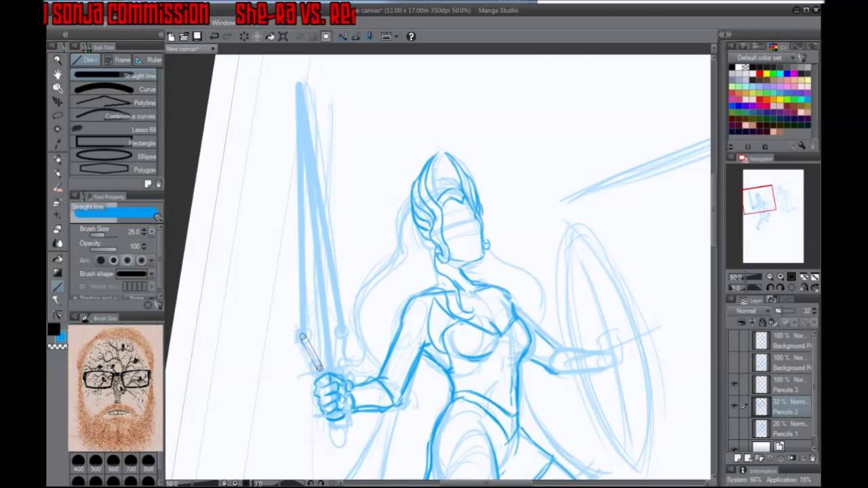Adjust Opacity value stepper arrows
The image size is (868, 488).
(x=144, y=245)
